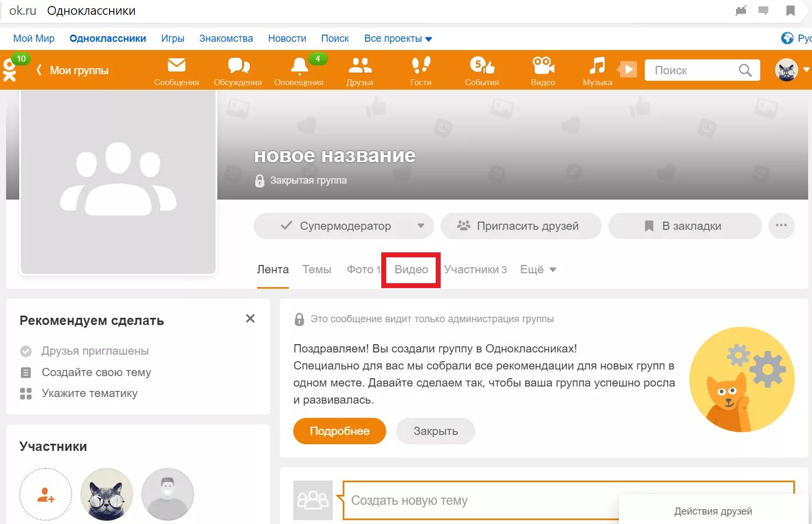
Task: Switch to the Фото tab
Action: click(x=363, y=269)
